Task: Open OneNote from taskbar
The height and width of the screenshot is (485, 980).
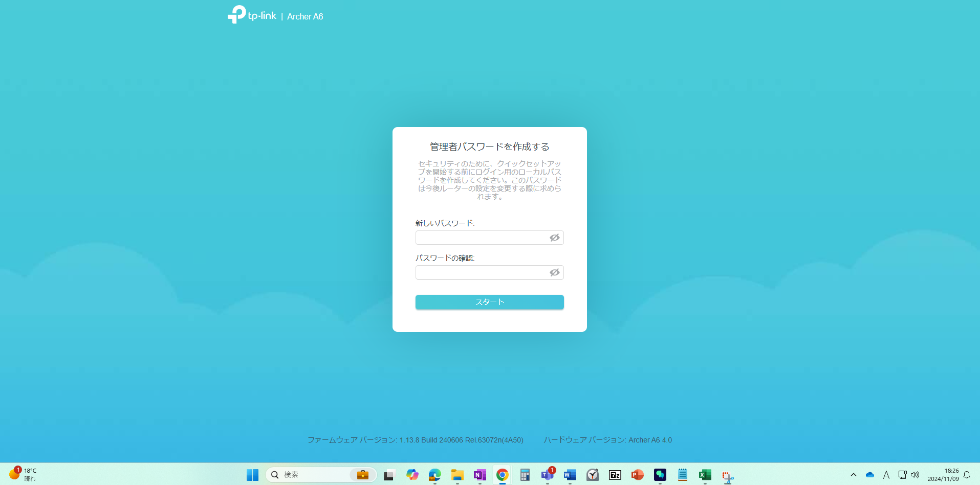Action: click(x=480, y=475)
